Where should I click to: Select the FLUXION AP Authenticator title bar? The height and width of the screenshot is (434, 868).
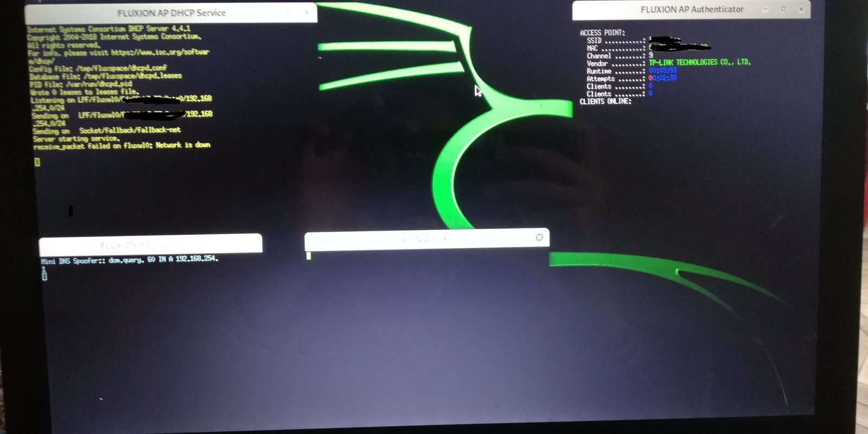pyautogui.click(x=692, y=10)
